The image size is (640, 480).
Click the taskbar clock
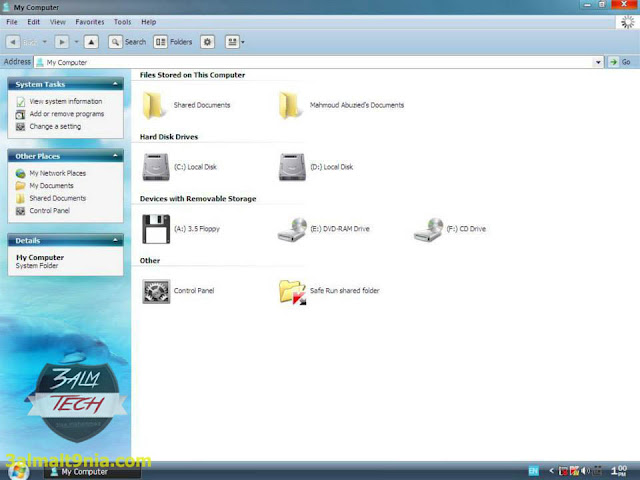(x=619, y=470)
